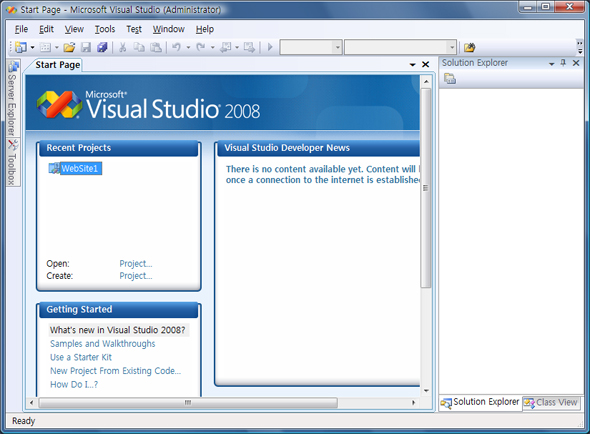Viewport: 590px width, 434px height.
Task: Click the Copy toolbar icon
Action: coord(139,47)
